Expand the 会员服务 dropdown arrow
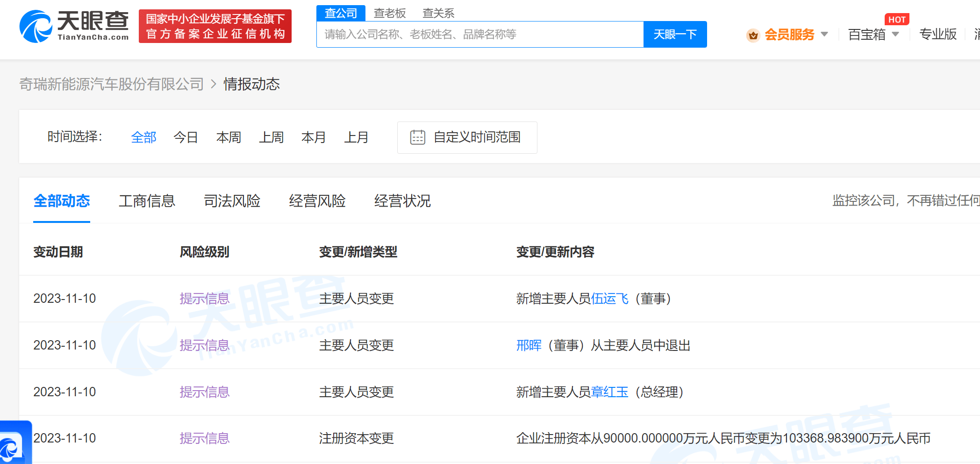This screenshot has width=980, height=464. (x=824, y=34)
